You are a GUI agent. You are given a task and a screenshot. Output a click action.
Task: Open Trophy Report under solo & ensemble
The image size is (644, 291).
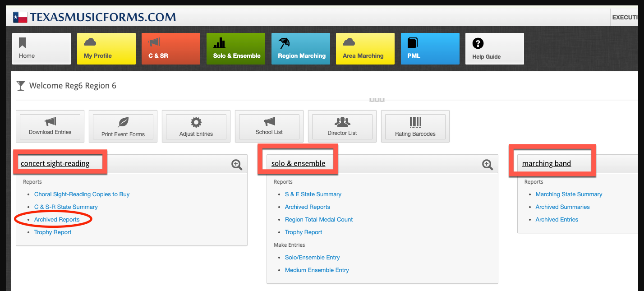(304, 232)
